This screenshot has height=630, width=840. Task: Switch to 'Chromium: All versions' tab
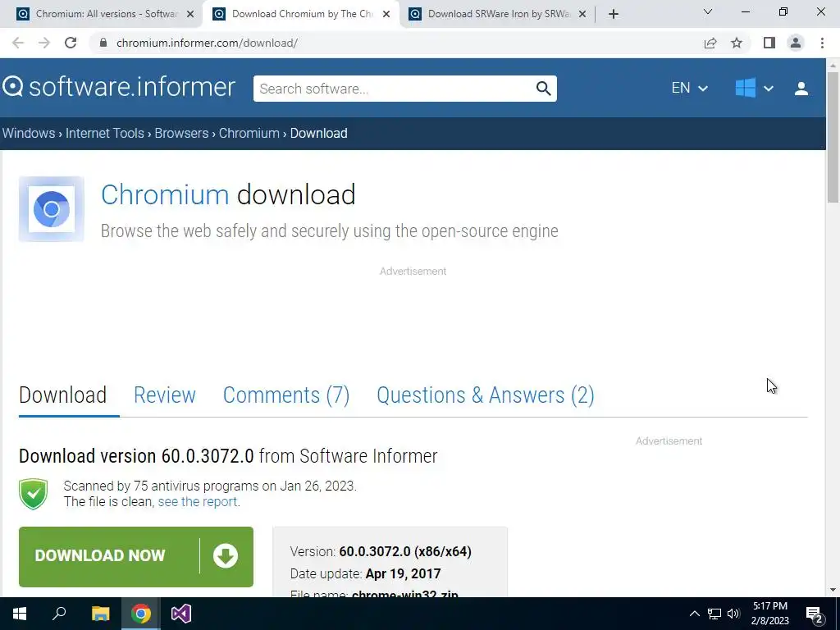pos(106,14)
